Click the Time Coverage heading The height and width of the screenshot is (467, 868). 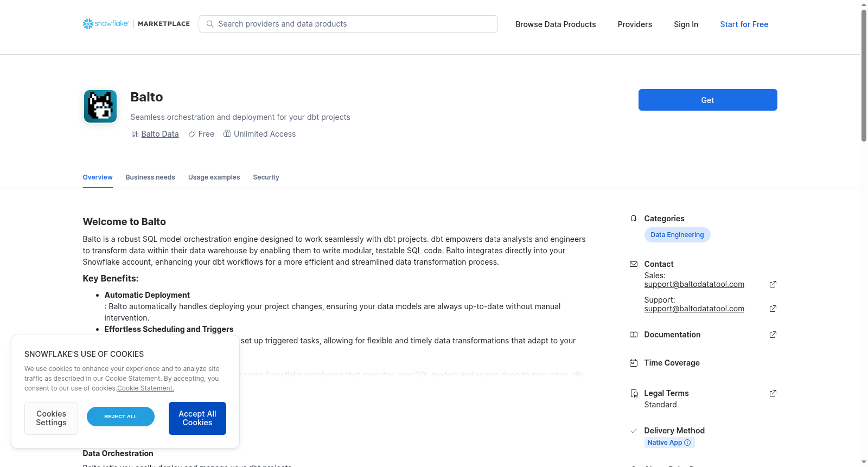click(672, 363)
